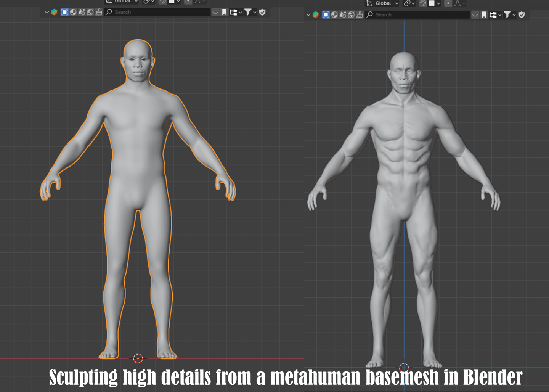Select the brush icon in right header
This screenshot has height=392, width=549.
click(x=360, y=15)
